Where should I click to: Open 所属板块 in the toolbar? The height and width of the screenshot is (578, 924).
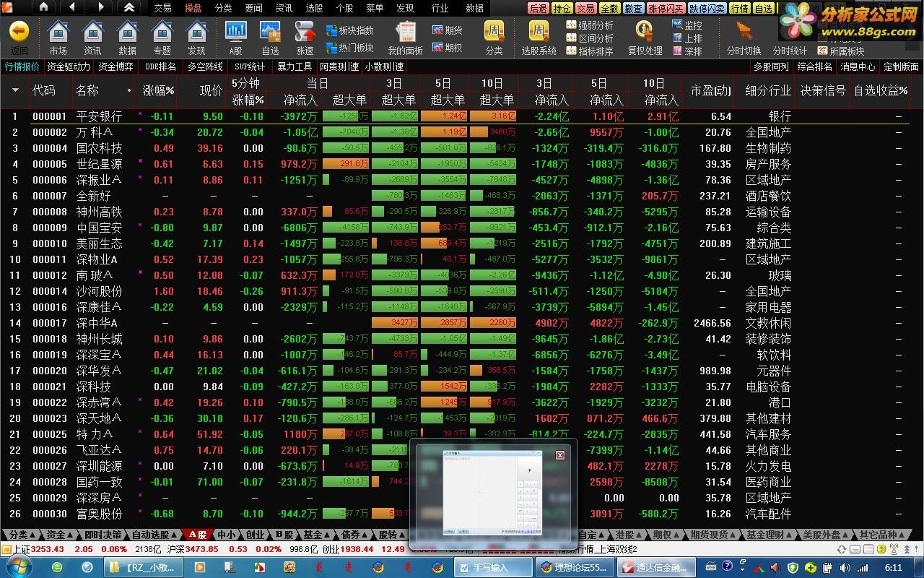pos(841,51)
